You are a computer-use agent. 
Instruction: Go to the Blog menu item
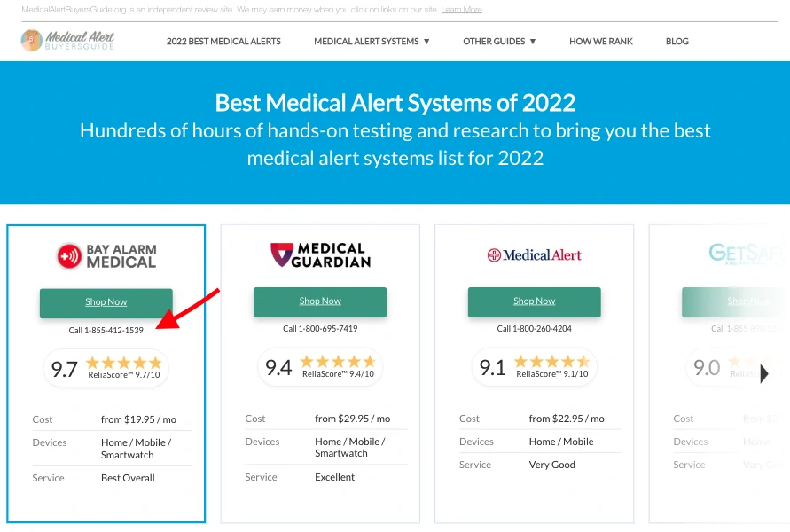click(677, 42)
